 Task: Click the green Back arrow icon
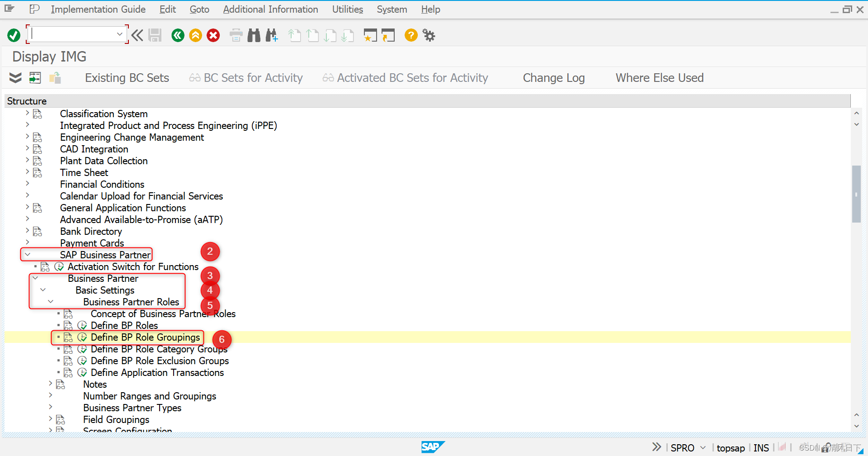click(178, 35)
